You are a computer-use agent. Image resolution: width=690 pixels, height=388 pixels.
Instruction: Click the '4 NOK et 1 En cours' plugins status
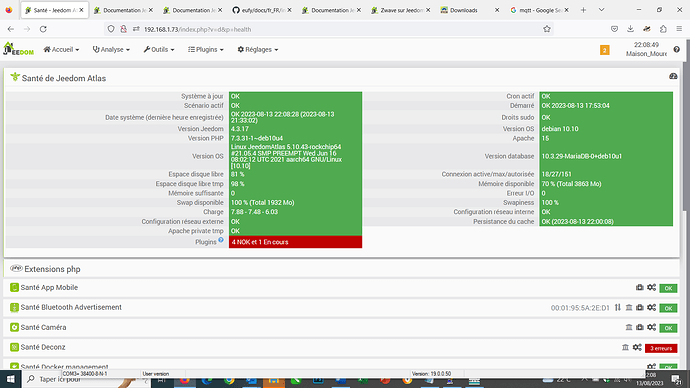[x=295, y=242]
